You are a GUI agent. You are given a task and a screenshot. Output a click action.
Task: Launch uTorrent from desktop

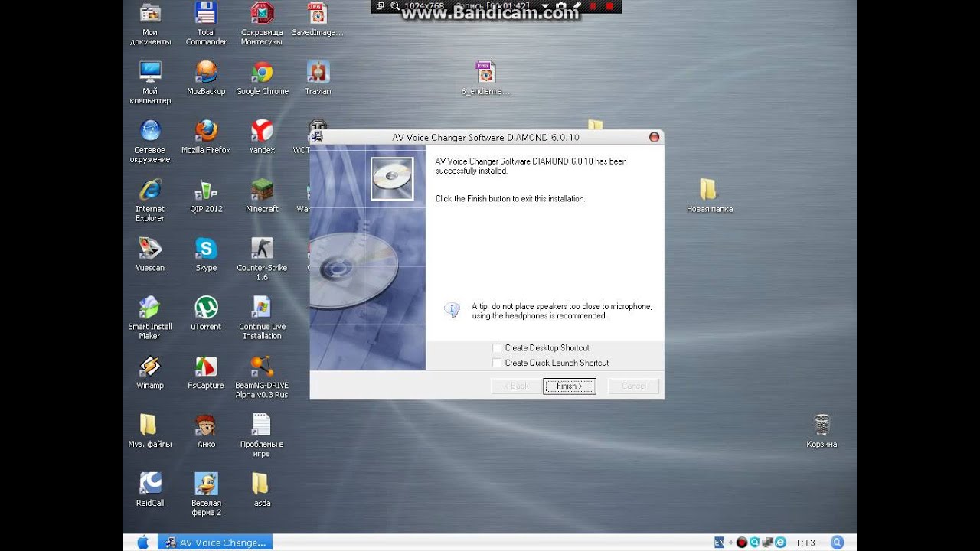click(x=206, y=314)
